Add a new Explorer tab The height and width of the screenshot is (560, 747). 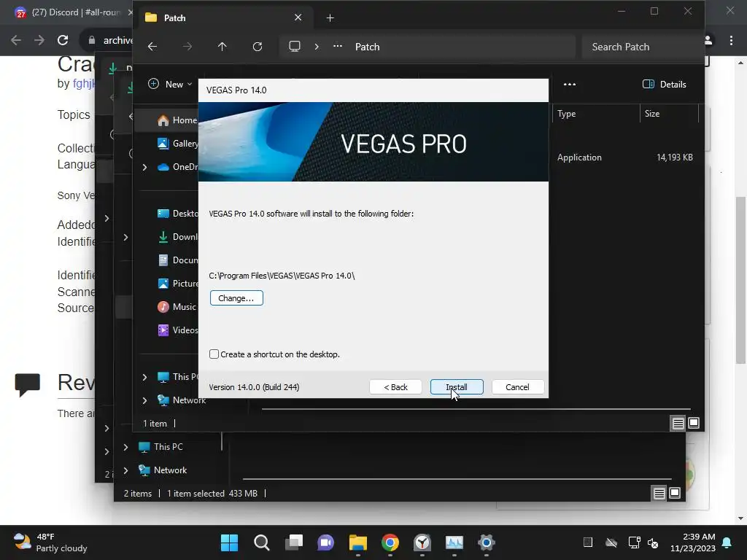[x=330, y=18]
